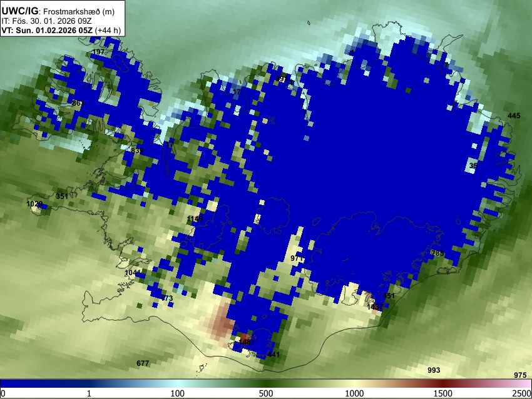
Task: Click the 1041 value label
Action: coord(133,273)
